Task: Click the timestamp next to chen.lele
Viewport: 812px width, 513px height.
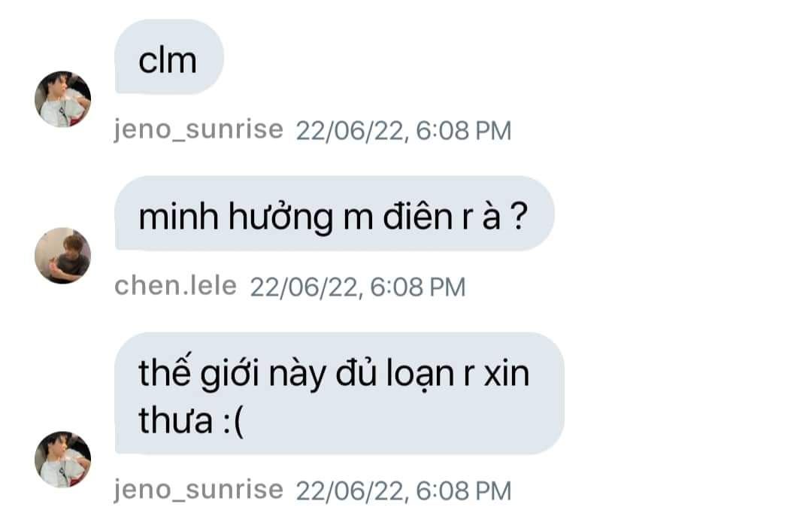Action: 358,287
